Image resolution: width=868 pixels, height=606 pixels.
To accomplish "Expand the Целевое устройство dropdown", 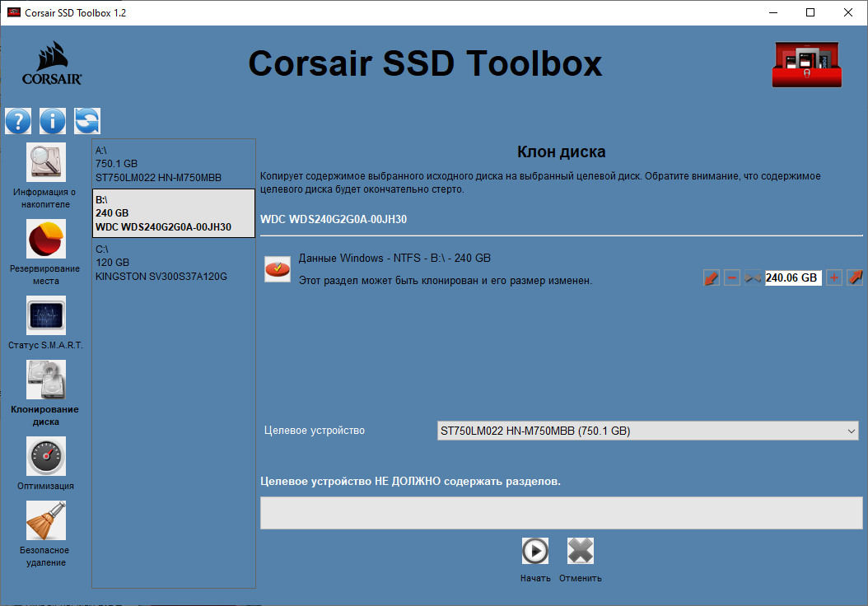I will [648, 431].
